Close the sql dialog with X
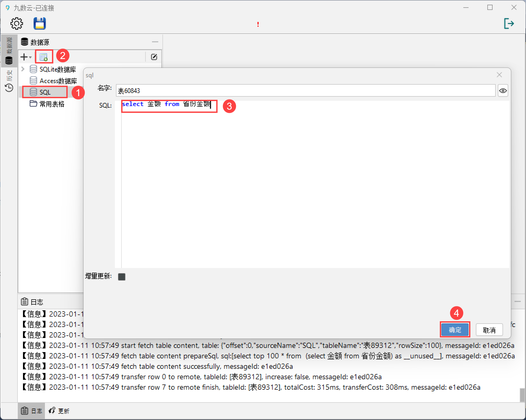Image resolution: width=526 pixels, height=420 pixels. coord(499,75)
